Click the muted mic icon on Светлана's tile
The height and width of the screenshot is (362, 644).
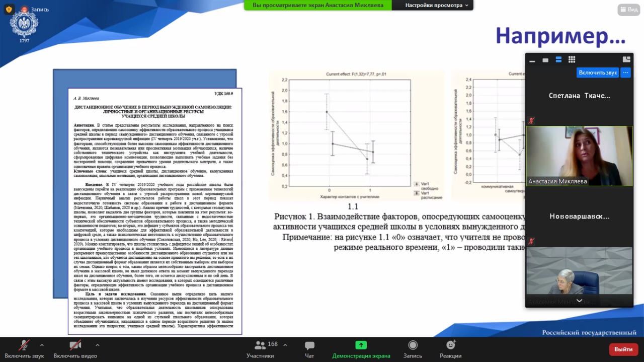(532, 121)
